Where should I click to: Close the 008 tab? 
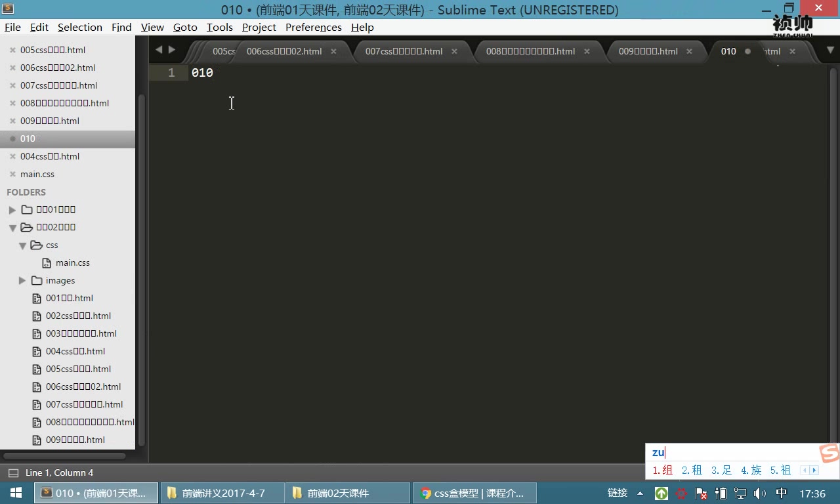point(587,51)
